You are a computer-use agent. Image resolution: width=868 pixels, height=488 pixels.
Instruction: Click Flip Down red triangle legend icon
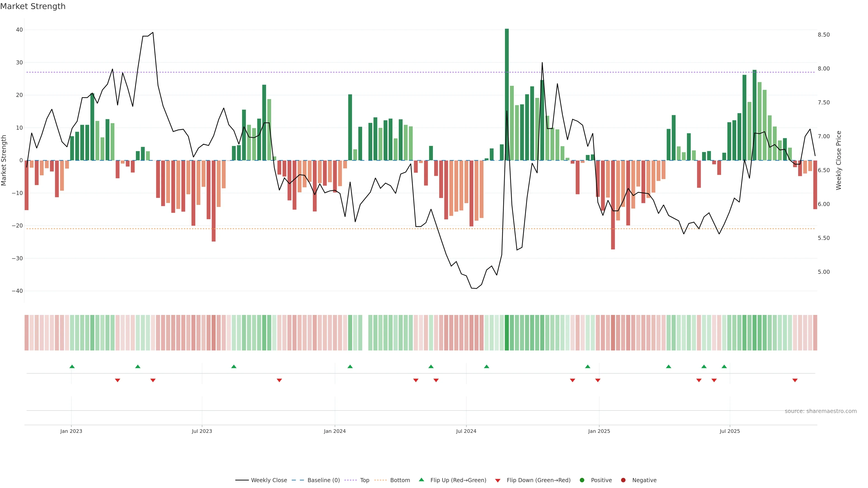(498, 480)
